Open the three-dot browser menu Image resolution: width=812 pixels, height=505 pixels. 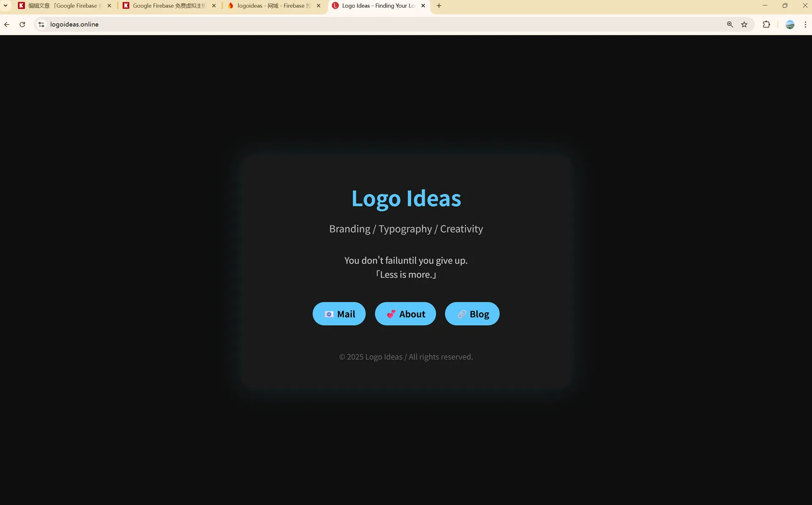(x=805, y=25)
